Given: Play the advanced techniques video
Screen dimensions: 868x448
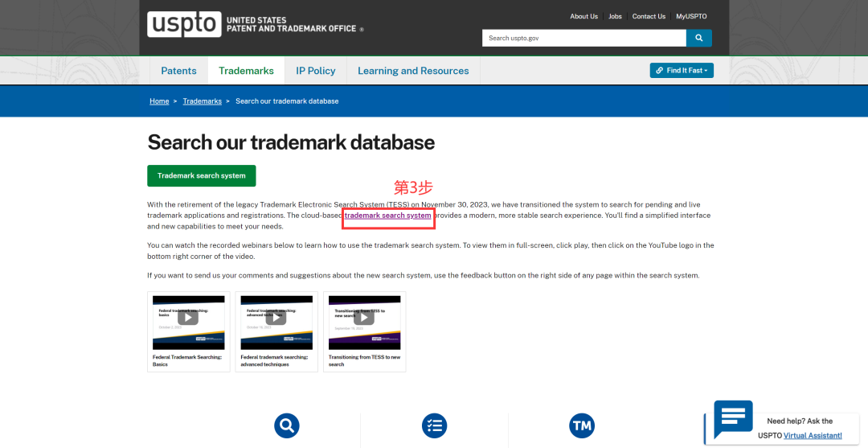Looking at the screenshot, I should [276, 318].
